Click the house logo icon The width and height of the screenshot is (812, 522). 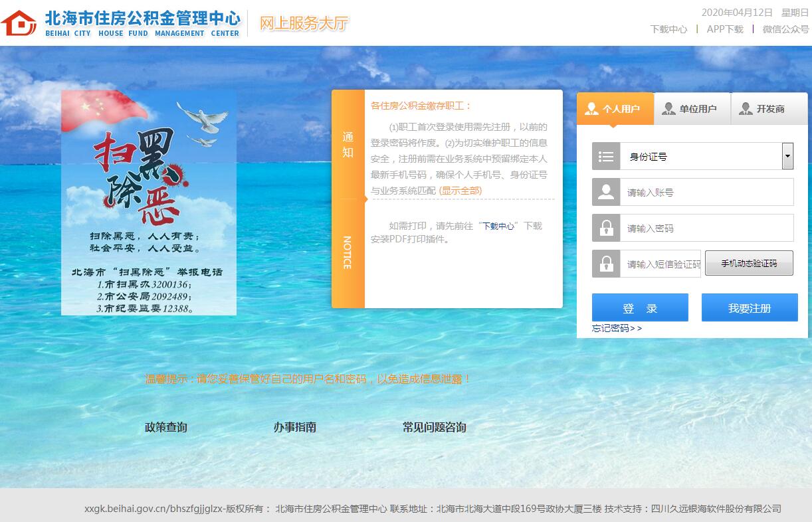[x=19, y=23]
